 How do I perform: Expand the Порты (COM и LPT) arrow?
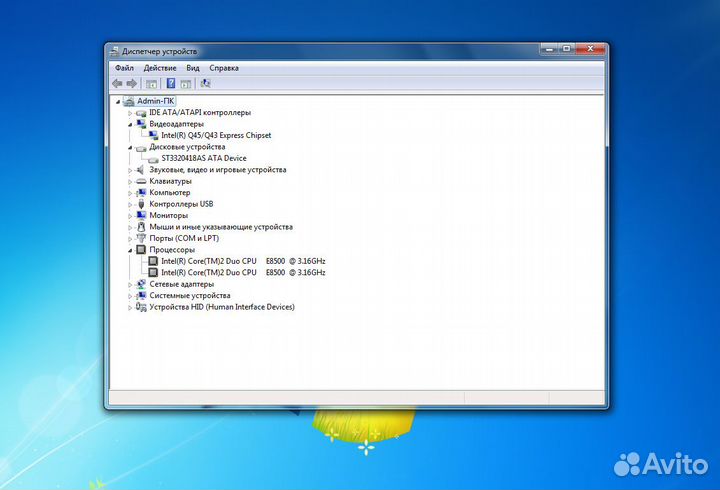130,239
